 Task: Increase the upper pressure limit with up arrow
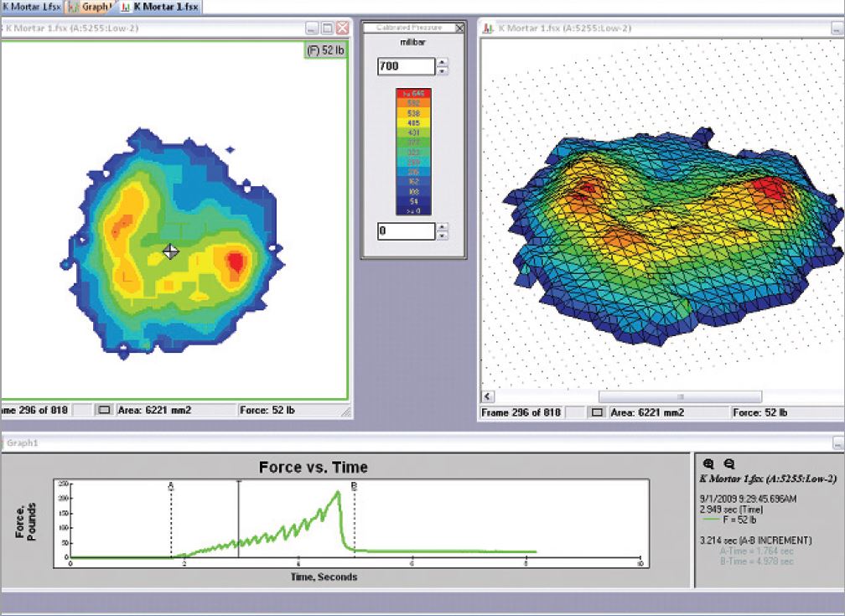pyautogui.click(x=443, y=62)
